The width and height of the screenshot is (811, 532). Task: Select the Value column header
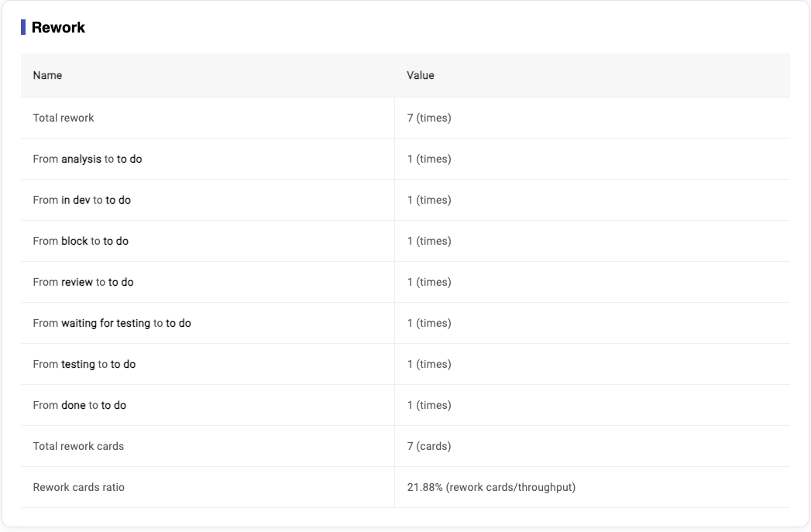pyautogui.click(x=421, y=75)
